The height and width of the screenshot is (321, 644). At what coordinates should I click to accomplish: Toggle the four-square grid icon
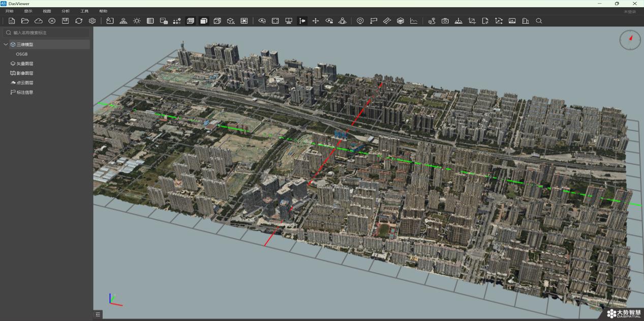pos(244,21)
